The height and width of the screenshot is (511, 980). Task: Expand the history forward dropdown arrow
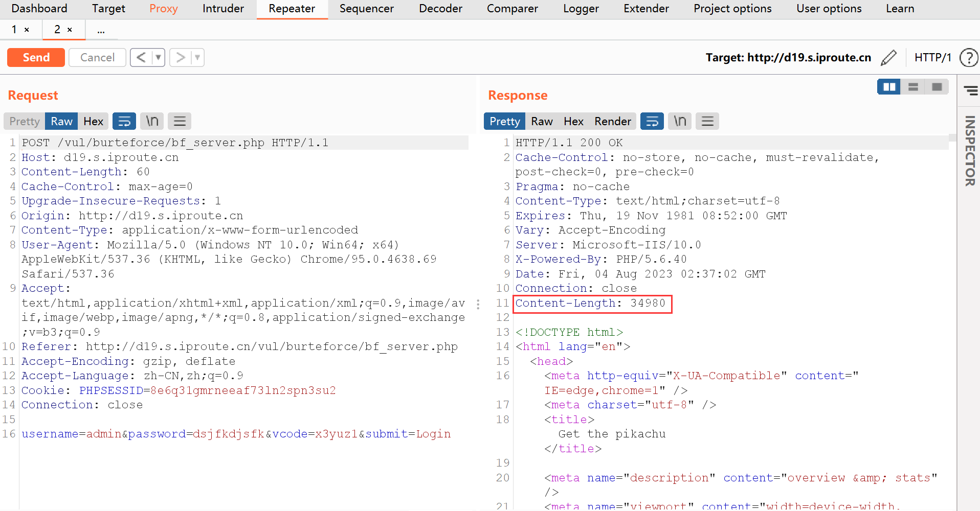click(198, 58)
